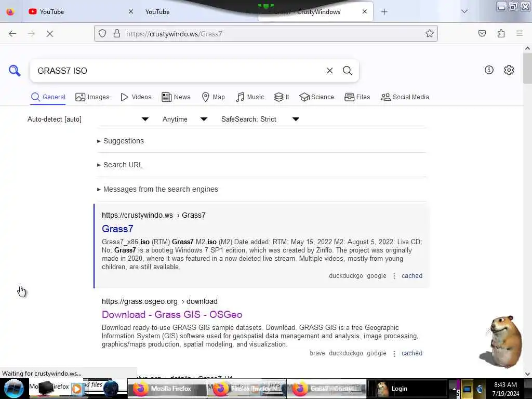Viewport: 532px width, 399px height.
Task: Bookmark this page with the star
Action: click(x=430, y=34)
